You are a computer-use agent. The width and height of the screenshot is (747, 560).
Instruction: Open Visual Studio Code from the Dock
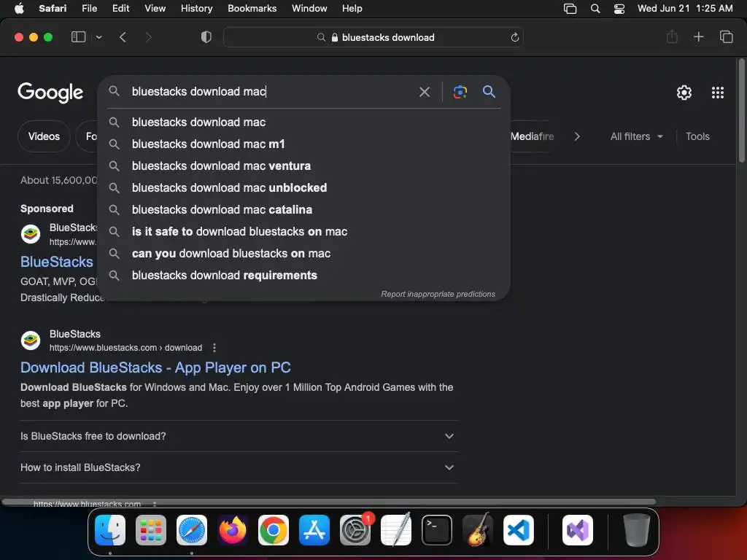pyautogui.click(x=519, y=529)
